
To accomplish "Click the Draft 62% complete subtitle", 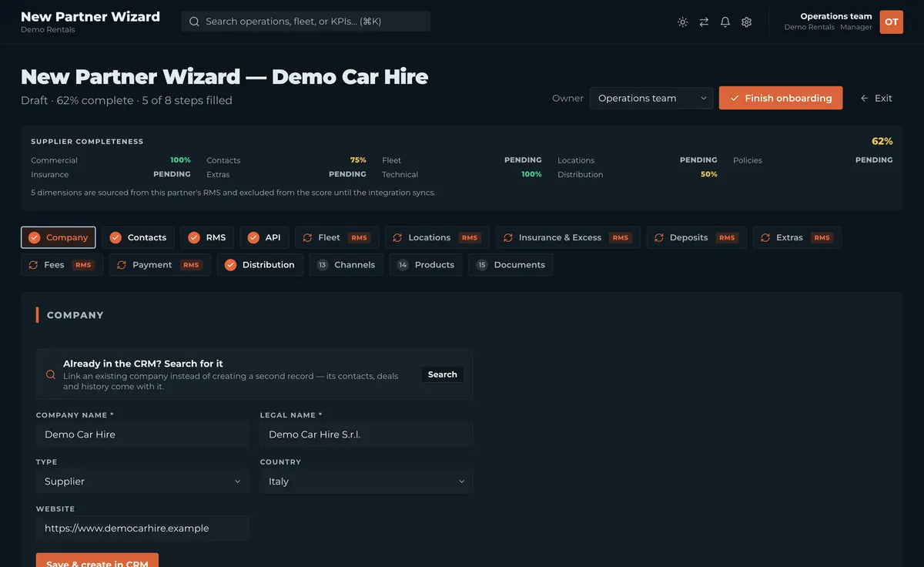I will 126,100.
